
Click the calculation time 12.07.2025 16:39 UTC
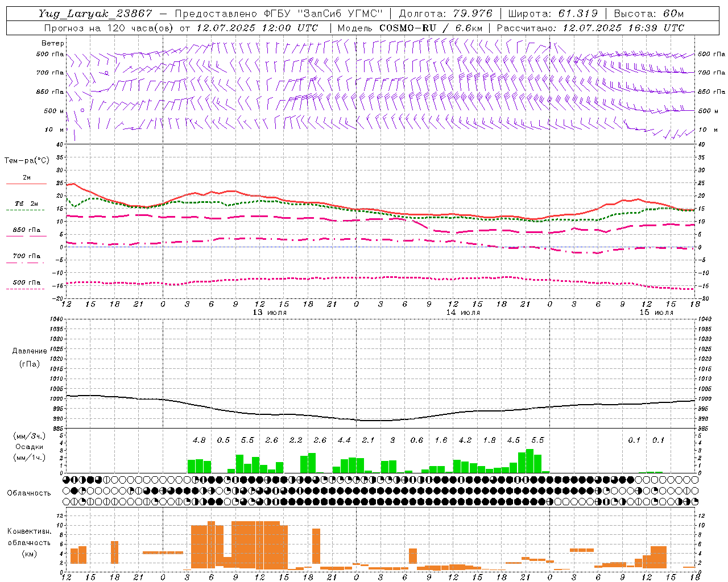[623, 28]
